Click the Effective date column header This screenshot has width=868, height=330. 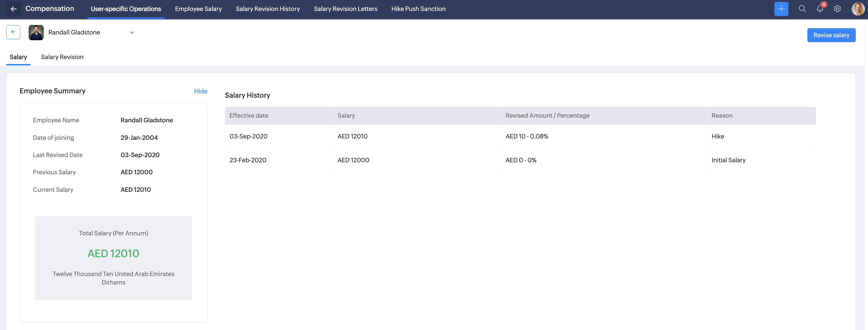point(249,116)
